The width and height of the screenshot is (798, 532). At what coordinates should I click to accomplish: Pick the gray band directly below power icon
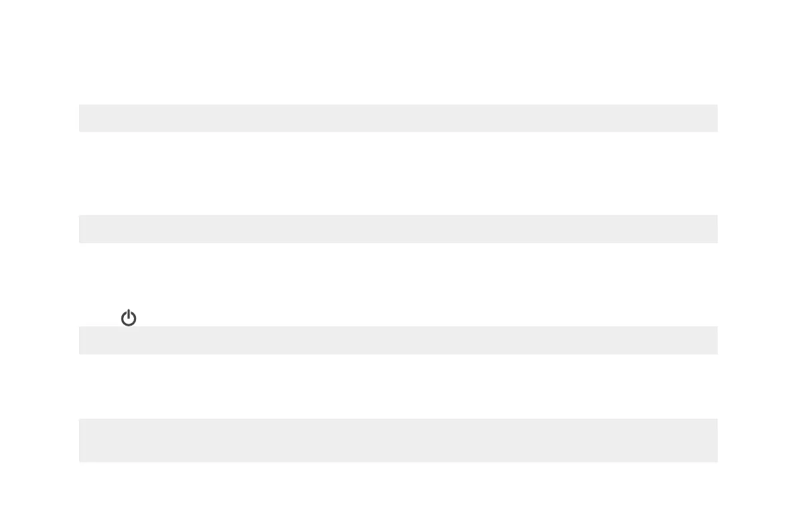point(398,340)
